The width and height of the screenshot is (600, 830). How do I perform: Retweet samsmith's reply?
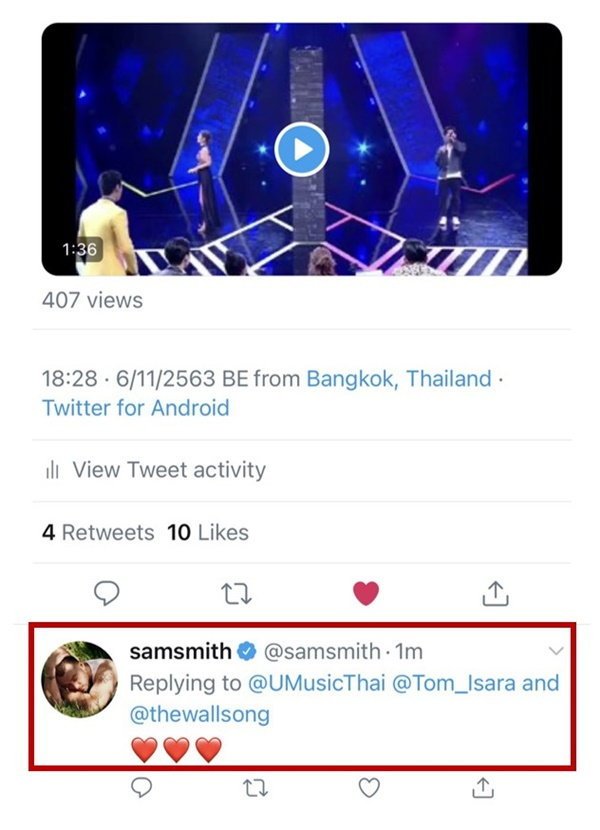click(254, 789)
